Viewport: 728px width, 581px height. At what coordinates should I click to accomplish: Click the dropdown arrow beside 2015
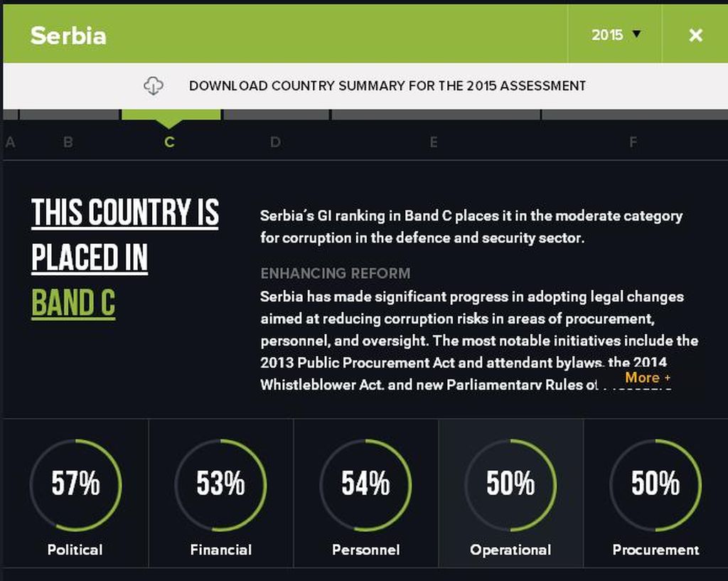pos(637,34)
